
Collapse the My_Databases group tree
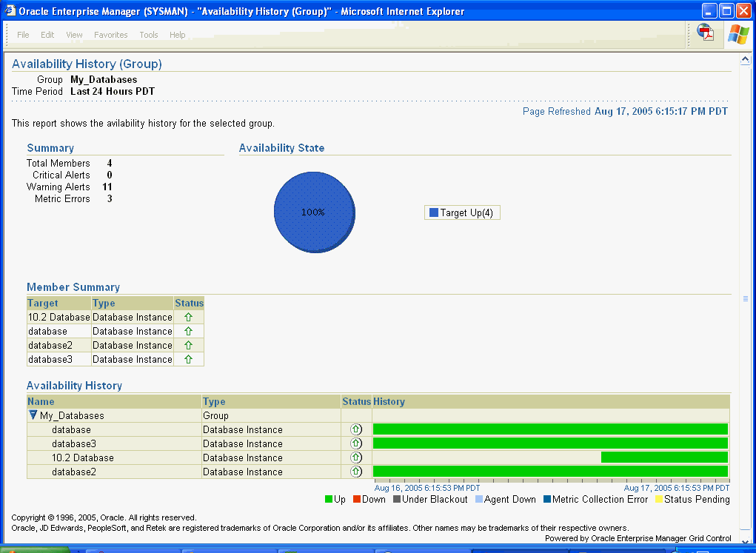point(32,415)
